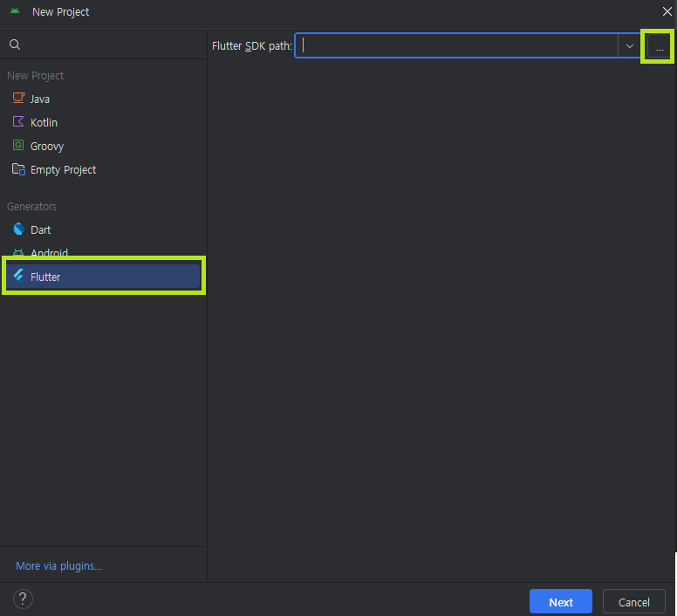The height and width of the screenshot is (616, 677).
Task: Select the Groovy project type
Action: [103, 146]
